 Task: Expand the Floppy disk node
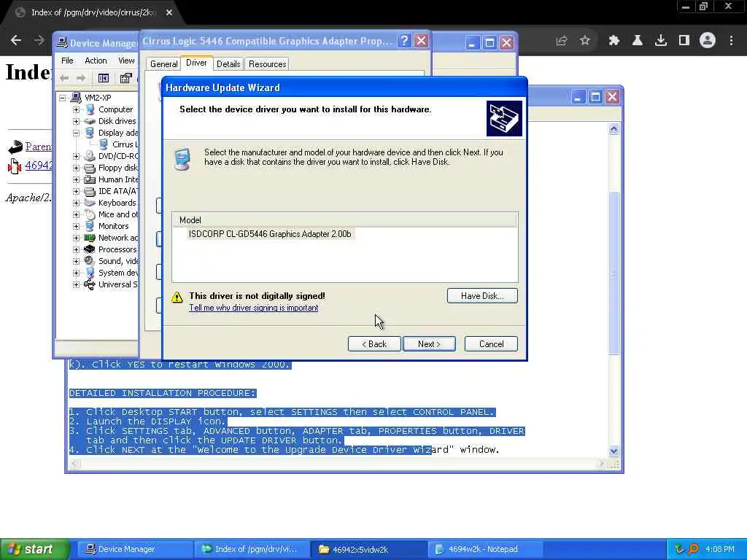click(76, 168)
